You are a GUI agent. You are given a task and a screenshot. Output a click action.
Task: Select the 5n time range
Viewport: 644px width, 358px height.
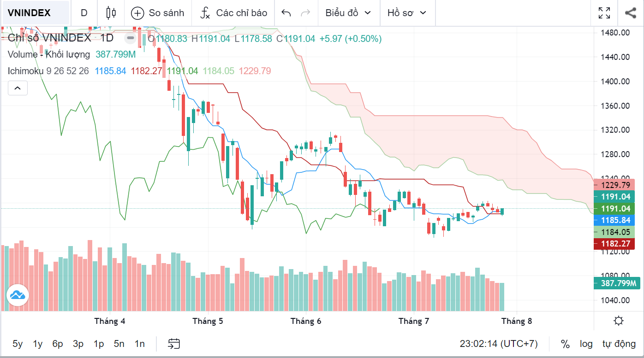pyautogui.click(x=119, y=344)
